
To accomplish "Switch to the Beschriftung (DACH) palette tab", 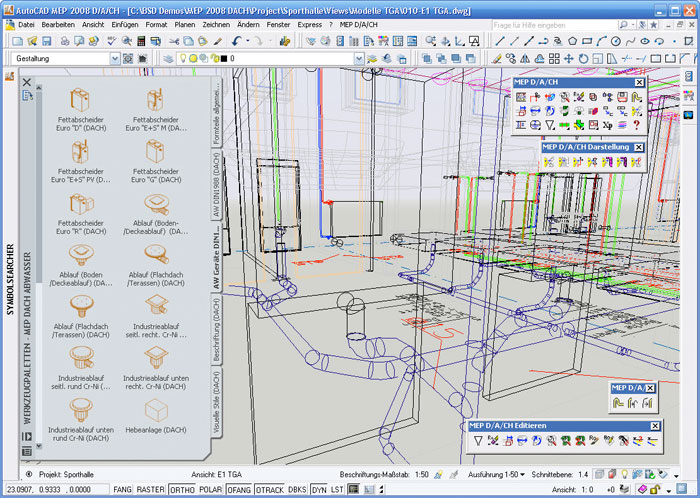I will click(216, 328).
